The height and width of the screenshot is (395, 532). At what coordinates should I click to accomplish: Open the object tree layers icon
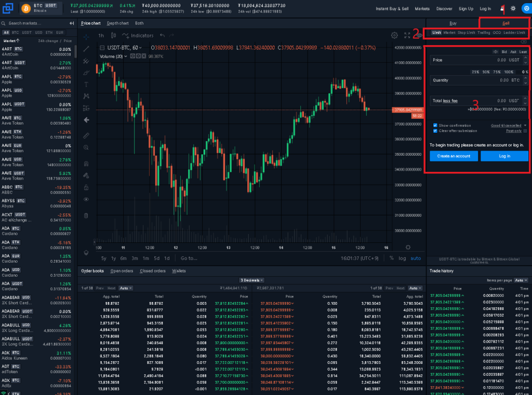coord(86,253)
